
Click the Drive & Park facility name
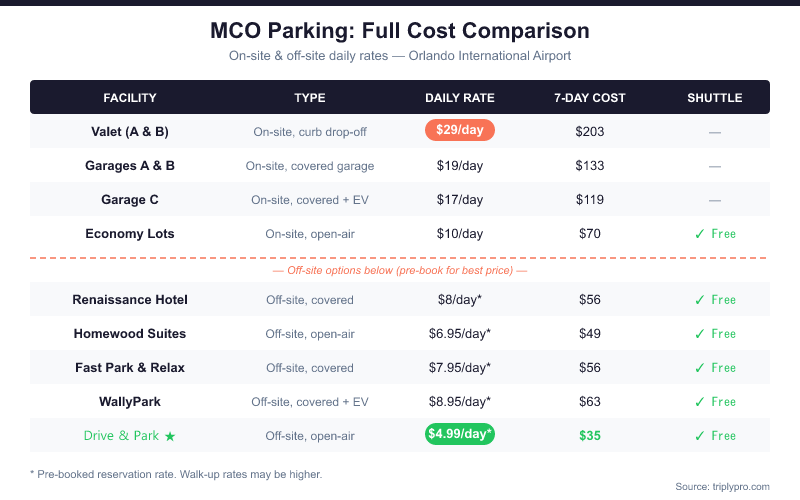point(121,436)
